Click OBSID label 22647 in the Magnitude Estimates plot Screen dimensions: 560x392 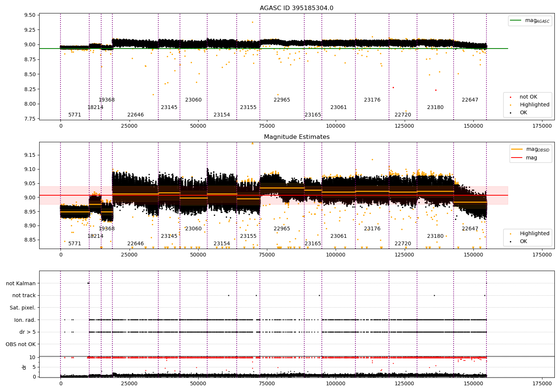click(x=470, y=229)
